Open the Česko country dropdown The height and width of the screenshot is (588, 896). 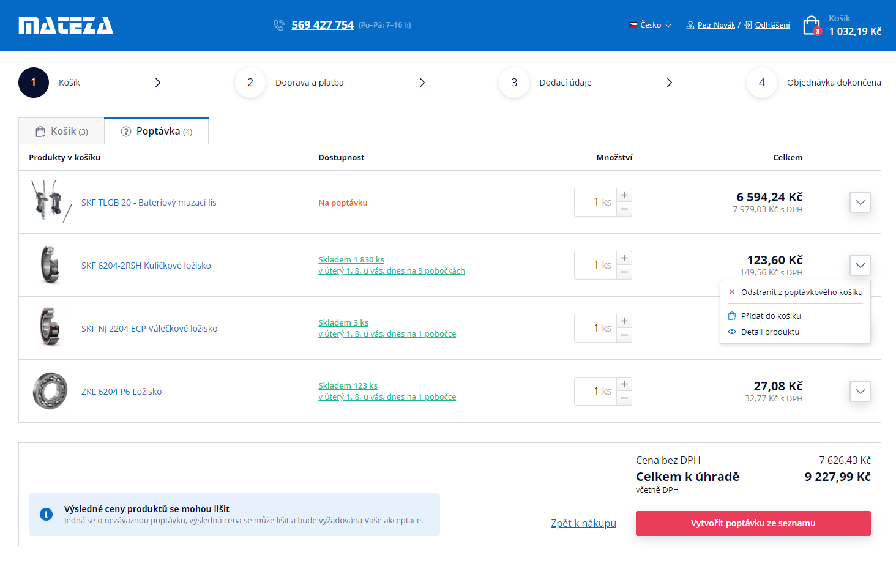click(656, 25)
